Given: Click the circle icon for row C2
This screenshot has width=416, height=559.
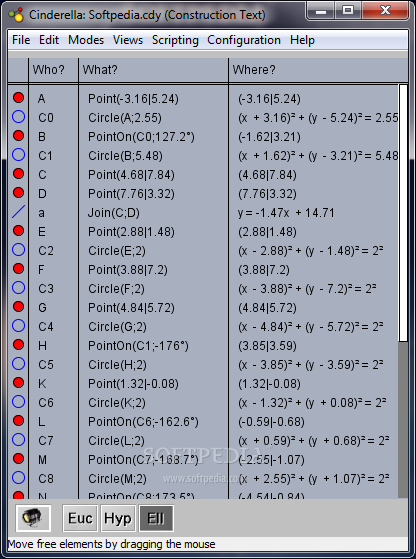Looking at the screenshot, I should point(19,250).
